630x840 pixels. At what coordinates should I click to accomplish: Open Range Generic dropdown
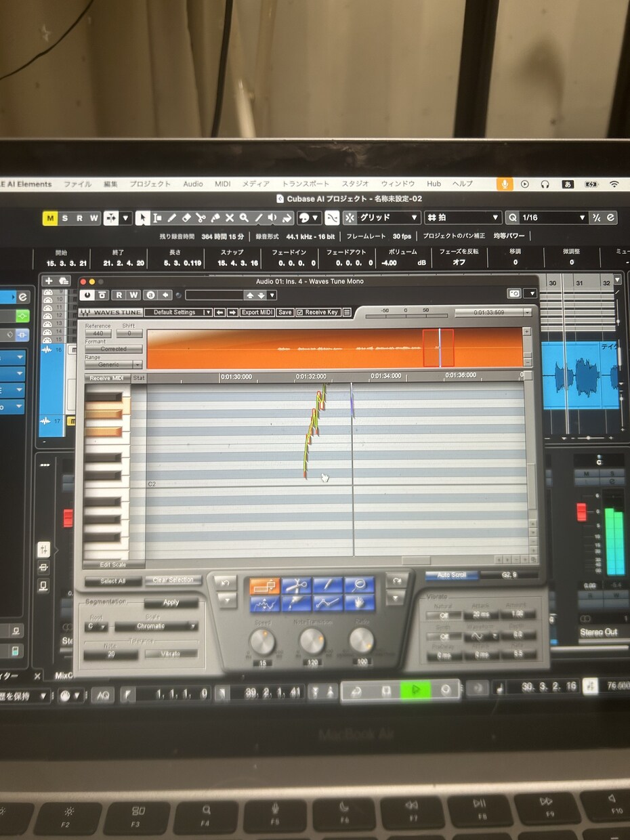point(113,364)
